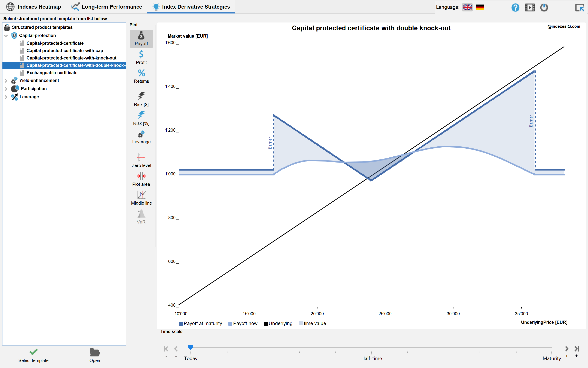Select Capital-protected-certificate-with-cap template

point(65,51)
